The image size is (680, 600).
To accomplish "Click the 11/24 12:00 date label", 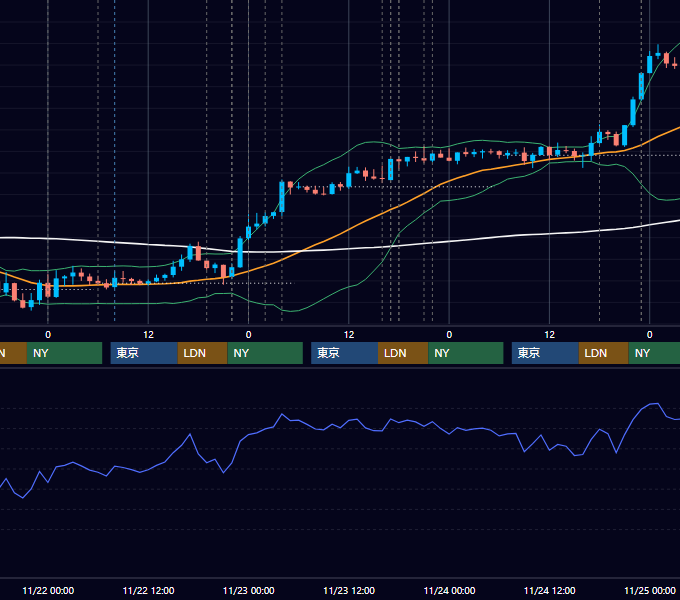I will 549,590.
